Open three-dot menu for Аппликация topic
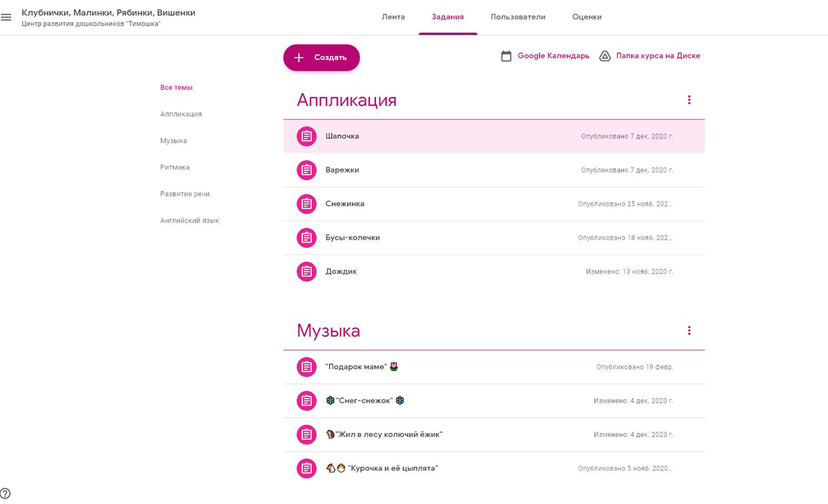The image size is (828, 504). [689, 100]
